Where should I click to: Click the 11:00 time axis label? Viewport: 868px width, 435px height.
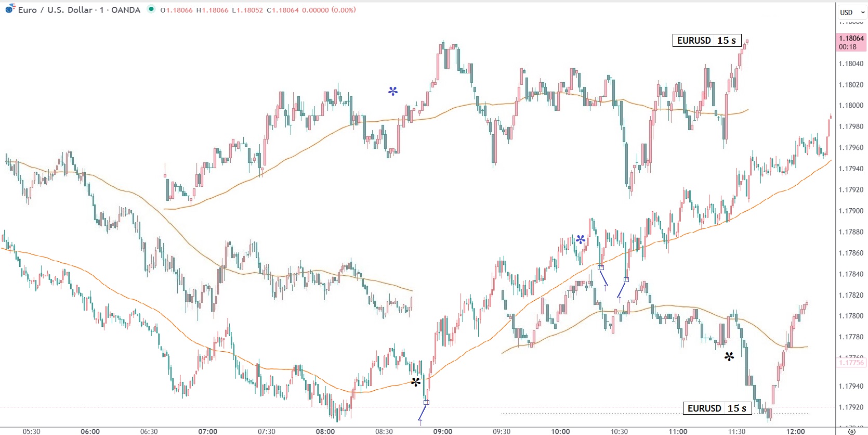(678, 431)
